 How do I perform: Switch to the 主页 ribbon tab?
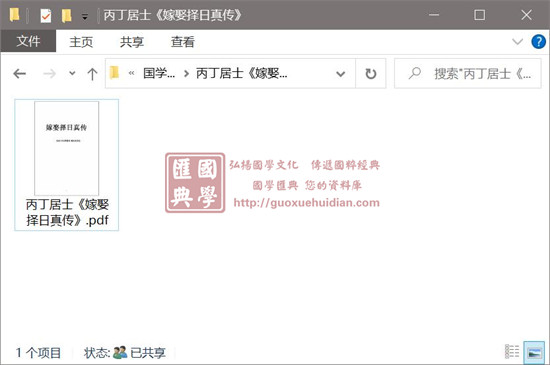[81, 42]
